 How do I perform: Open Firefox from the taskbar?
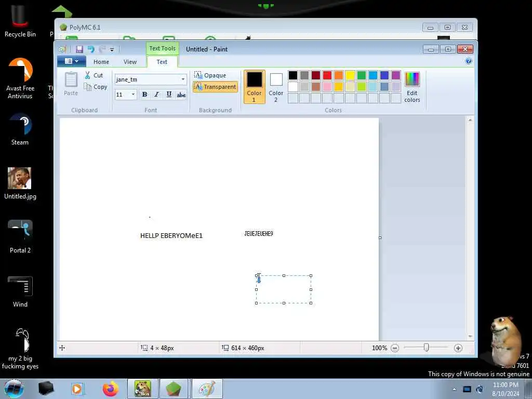click(x=111, y=389)
